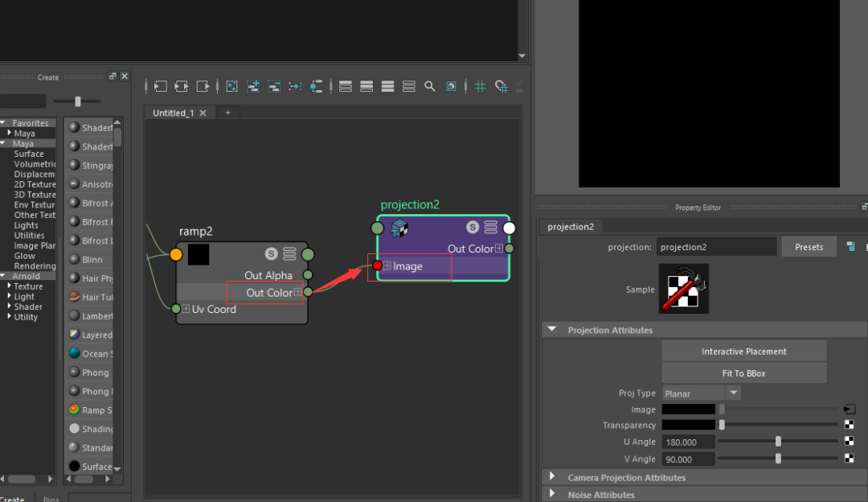This screenshot has width=868, height=502.
Task: Click ramp2 orange input port
Action: pos(176,254)
